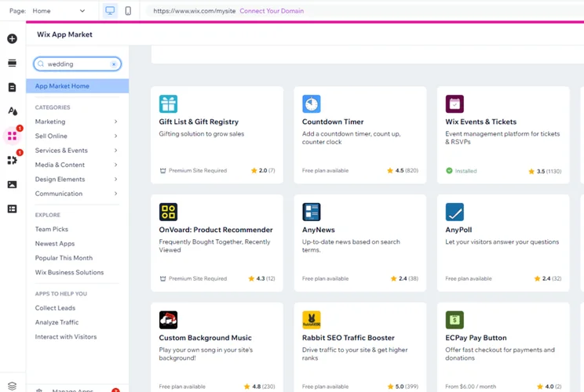The image size is (584, 392).
Task: Click ECPay From $6.00 / month text
Action: (x=471, y=387)
